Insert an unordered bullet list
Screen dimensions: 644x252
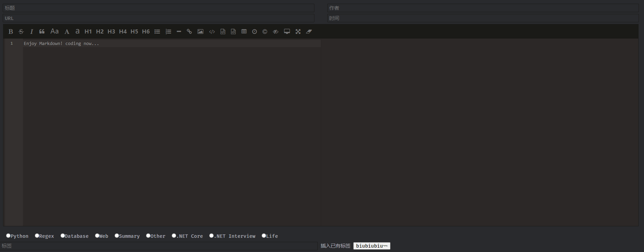point(157,31)
